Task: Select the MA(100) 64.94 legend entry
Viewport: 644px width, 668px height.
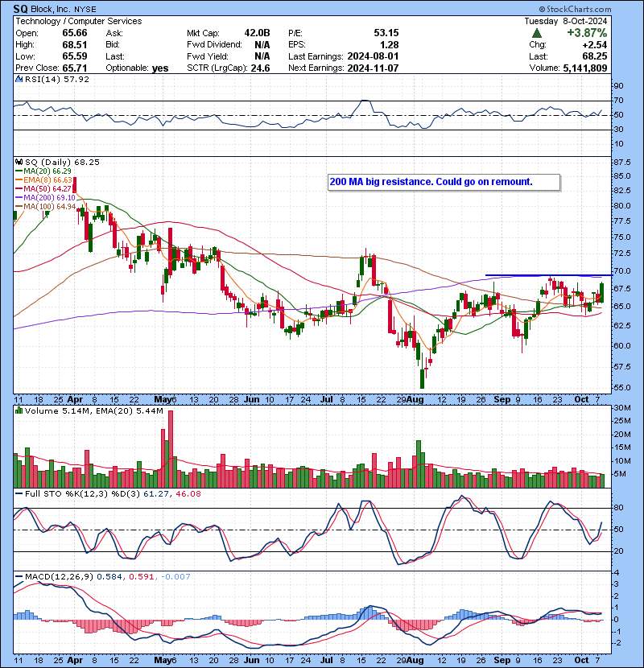Action: 45,207
